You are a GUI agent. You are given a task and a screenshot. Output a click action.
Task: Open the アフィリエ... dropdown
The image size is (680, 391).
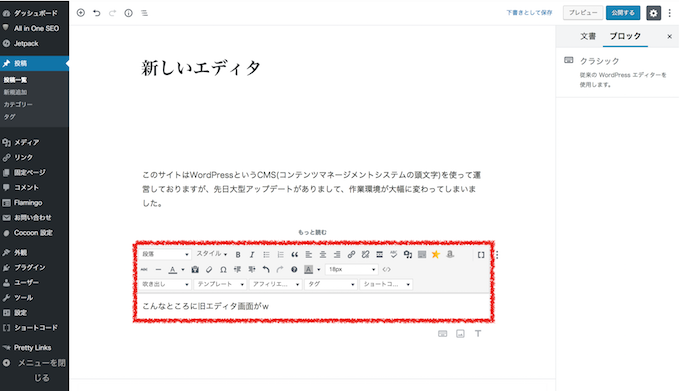[276, 284]
